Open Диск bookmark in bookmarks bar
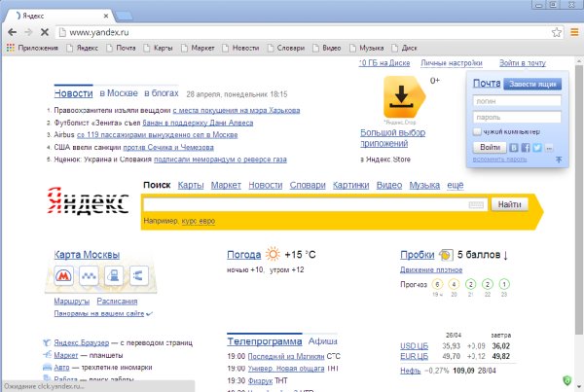The image size is (584, 392). [404, 48]
